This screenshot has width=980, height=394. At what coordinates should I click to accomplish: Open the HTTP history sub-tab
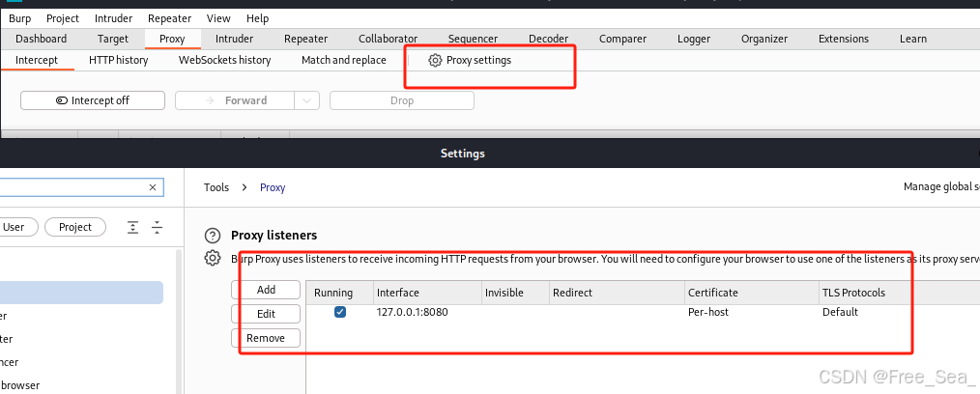point(119,61)
